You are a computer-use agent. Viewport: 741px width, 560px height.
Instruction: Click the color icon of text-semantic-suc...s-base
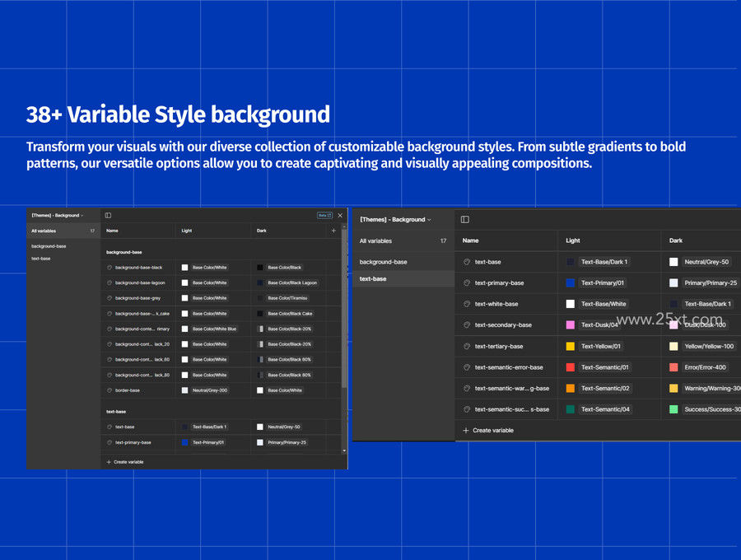(x=467, y=409)
